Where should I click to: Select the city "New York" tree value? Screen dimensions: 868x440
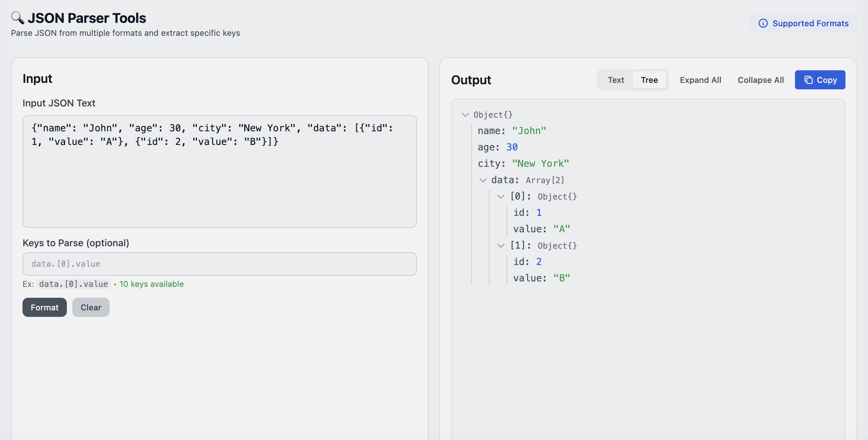tap(540, 163)
